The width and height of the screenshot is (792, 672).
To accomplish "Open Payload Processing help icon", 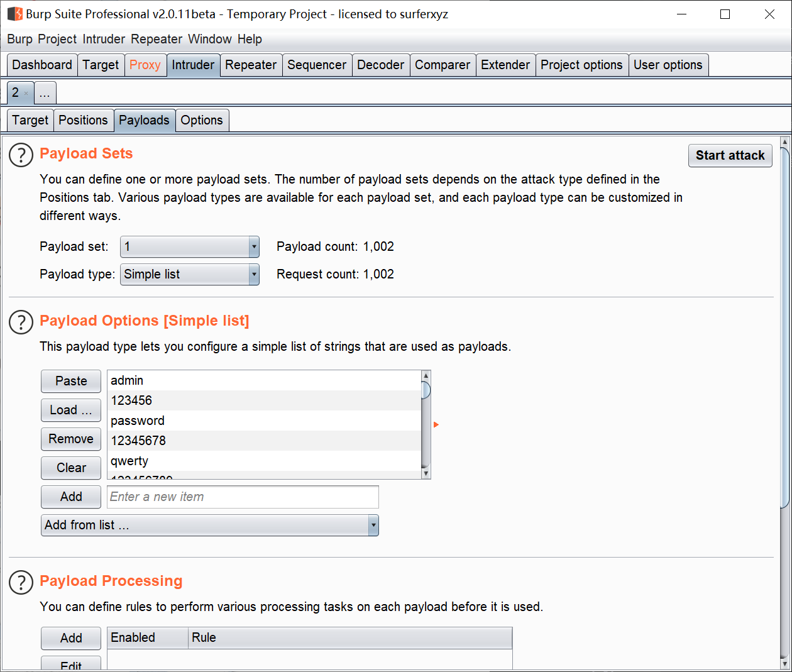I will click(x=21, y=583).
